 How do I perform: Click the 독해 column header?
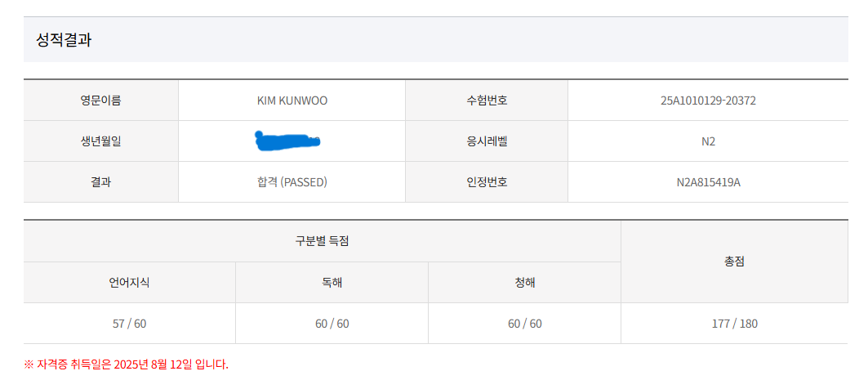[332, 283]
